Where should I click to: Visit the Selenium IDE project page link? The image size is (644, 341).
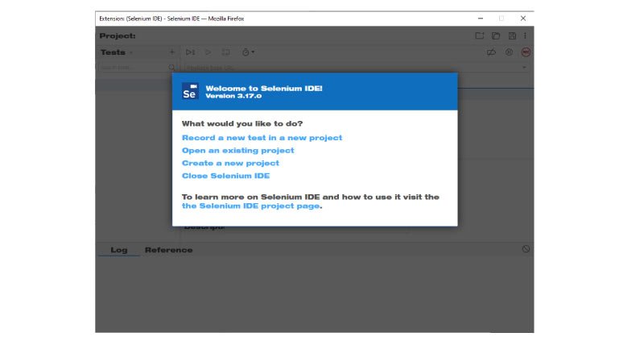pos(250,206)
